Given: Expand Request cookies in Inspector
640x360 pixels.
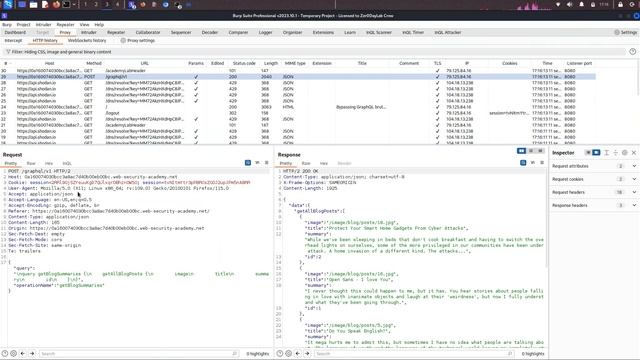Looking at the screenshot, I should coord(634,179).
